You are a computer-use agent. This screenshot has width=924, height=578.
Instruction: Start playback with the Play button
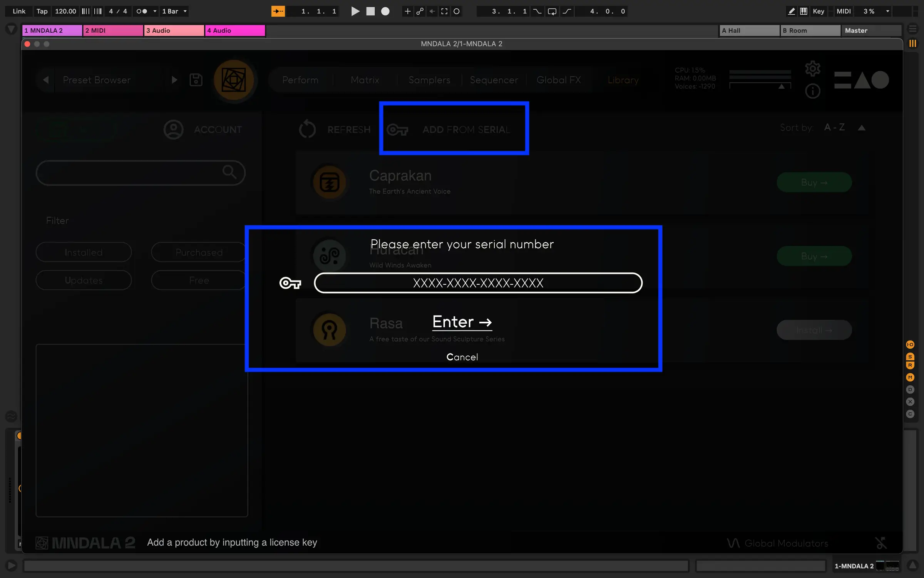[355, 11]
